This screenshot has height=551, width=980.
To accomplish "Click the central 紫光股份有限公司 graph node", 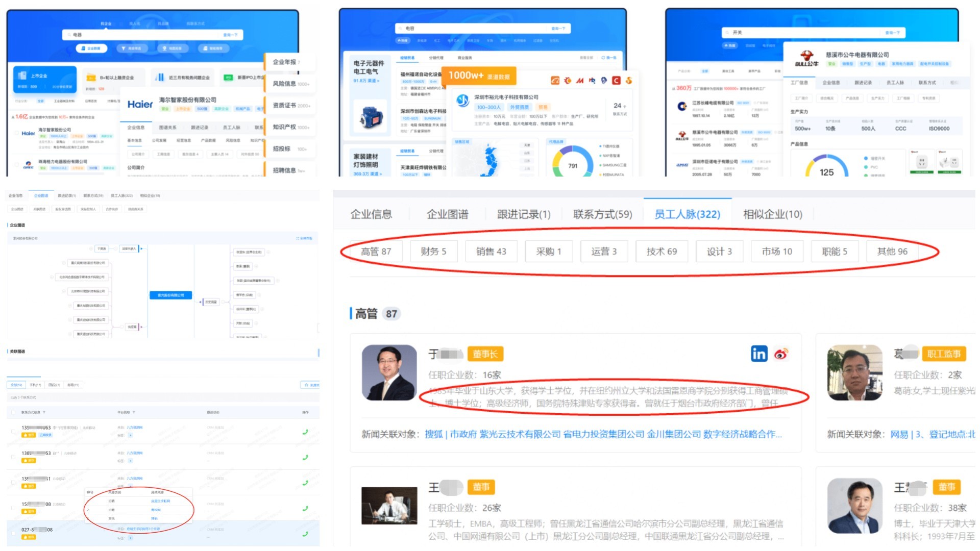I will coord(171,295).
